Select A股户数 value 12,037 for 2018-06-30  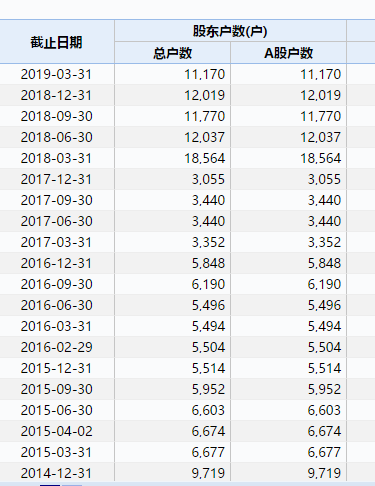(x=321, y=137)
